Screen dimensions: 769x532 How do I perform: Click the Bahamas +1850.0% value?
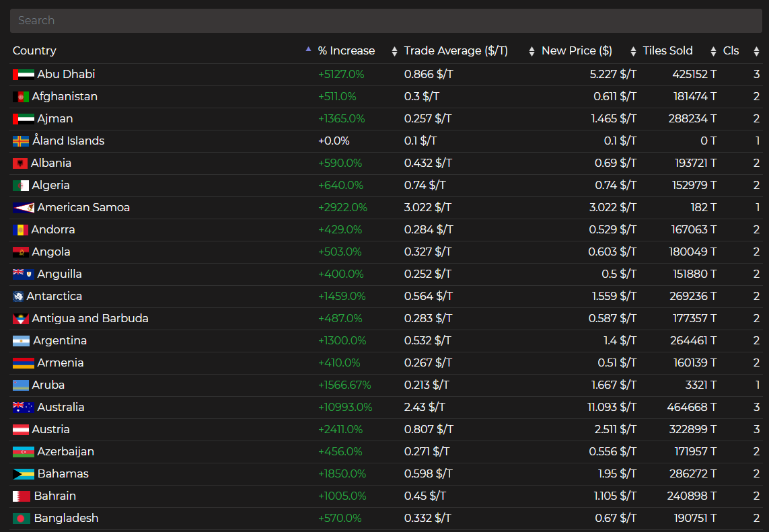[x=342, y=474]
